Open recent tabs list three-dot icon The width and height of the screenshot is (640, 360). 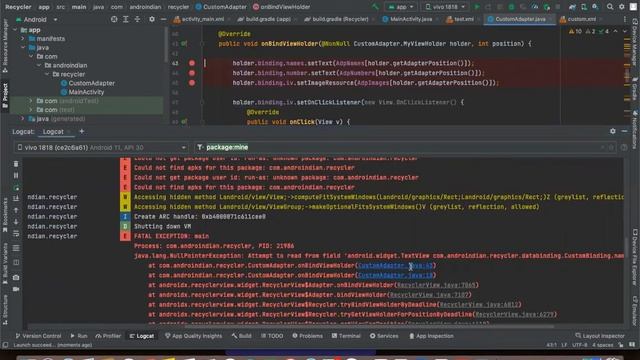(624, 19)
